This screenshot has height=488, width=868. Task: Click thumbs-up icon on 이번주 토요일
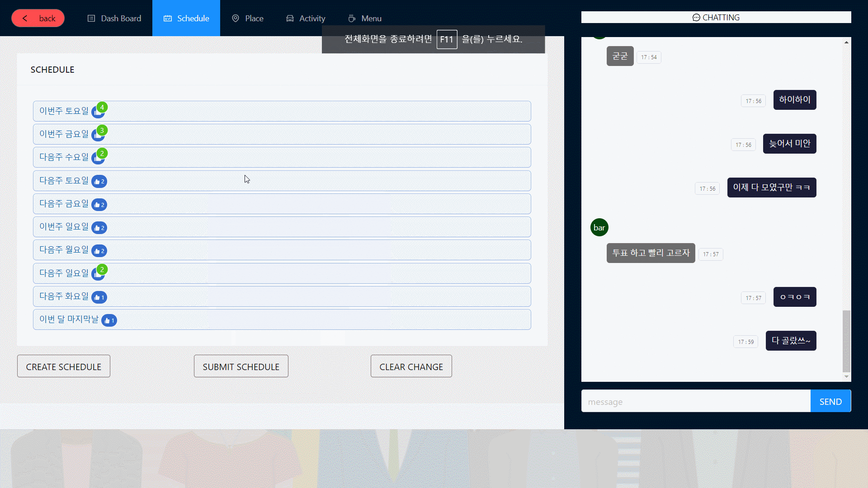tap(98, 112)
